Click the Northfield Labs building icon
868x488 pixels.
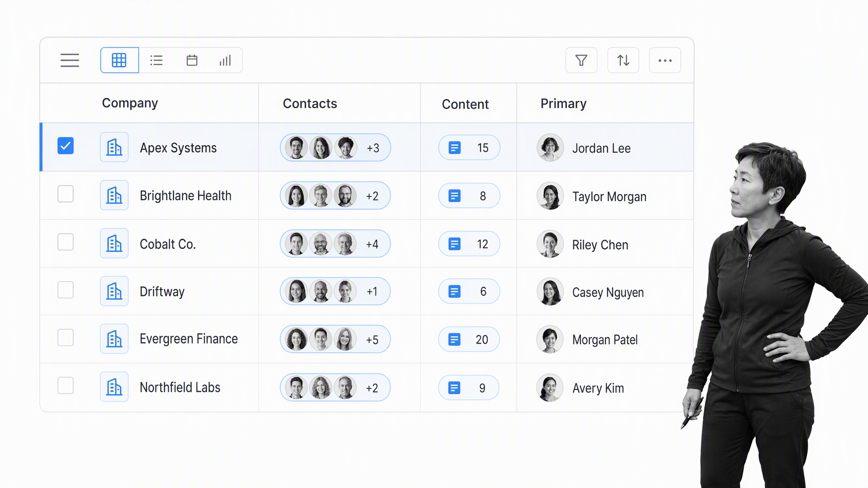(x=114, y=387)
